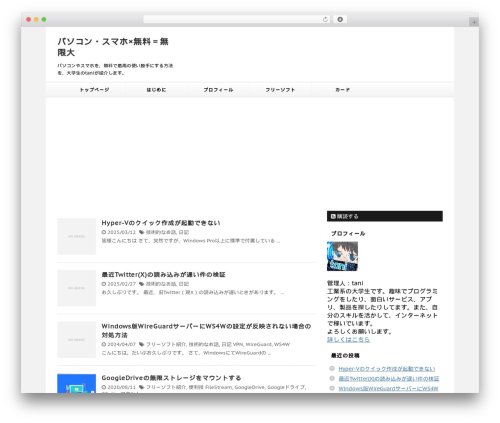Click the clock icon beside 2025/02/27
The image size is (500, 423).
104,284
